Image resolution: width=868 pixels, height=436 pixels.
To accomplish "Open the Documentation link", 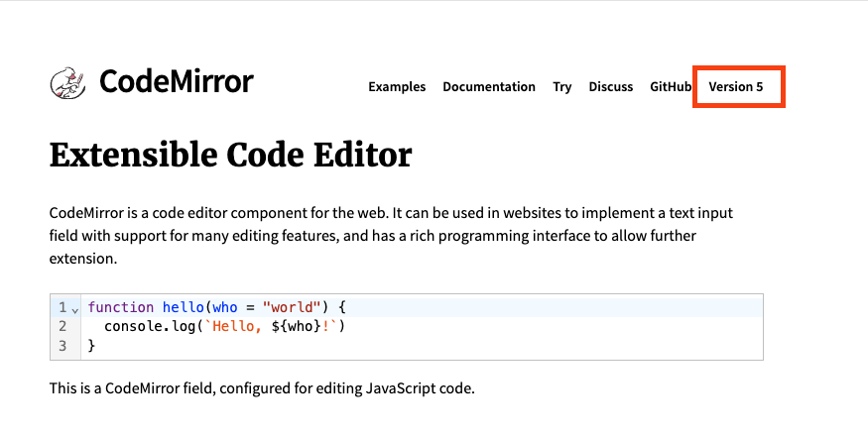I will tap(489, 87).
